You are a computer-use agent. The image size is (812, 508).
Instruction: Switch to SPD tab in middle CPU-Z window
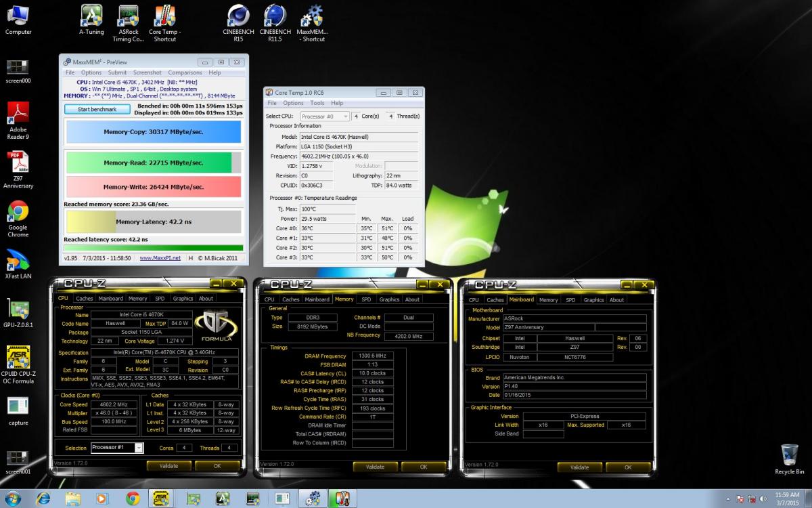[366, 299]
